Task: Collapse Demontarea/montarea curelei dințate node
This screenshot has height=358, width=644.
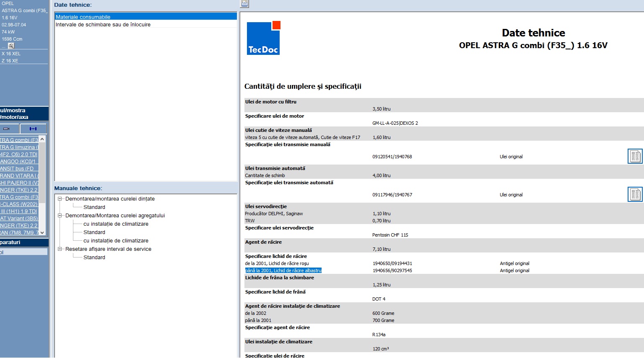Action: click(60, 199)
